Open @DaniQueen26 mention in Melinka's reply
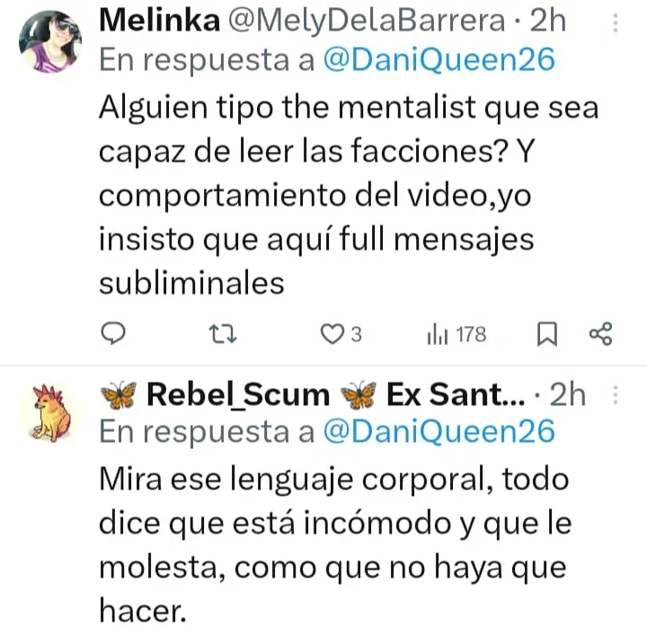This screenshot has height=644, width=647. pos(439,59)
